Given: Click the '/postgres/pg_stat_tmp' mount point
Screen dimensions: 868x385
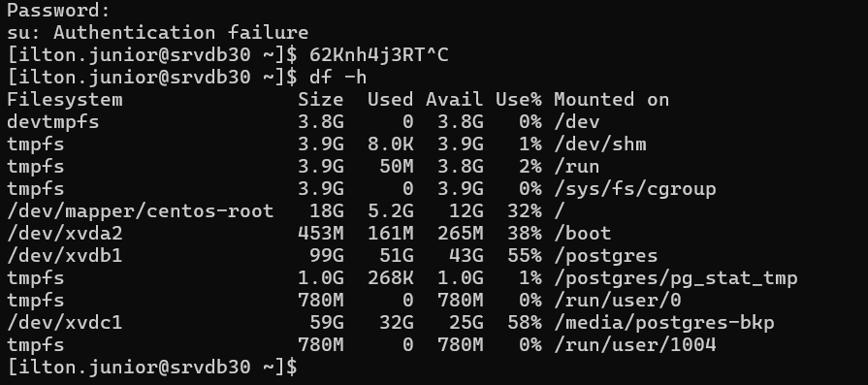Looking at the screenshot, I should [675, 278].
